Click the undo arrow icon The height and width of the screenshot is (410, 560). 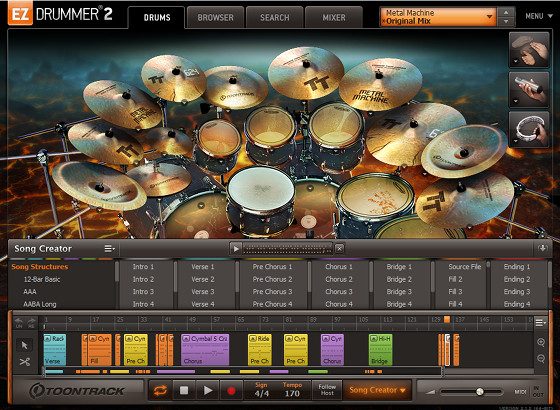[x=19, y=322]
